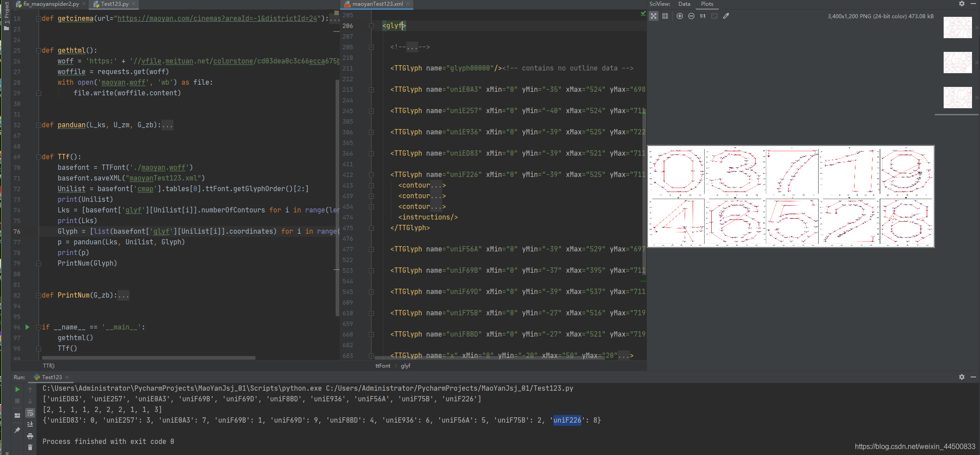Remove the third plot thumbnail
Image resolution: width=980 pixels, height=455 pixels.
click(976, 98)
